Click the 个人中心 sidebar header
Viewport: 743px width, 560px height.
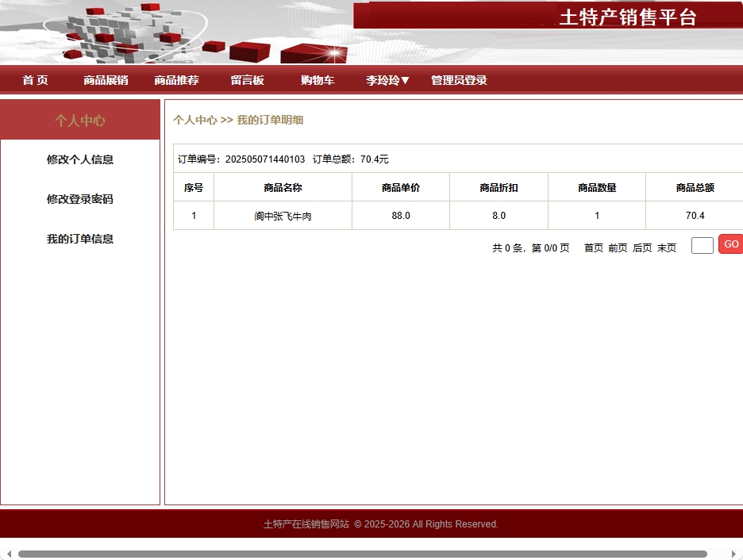point(80,119)
